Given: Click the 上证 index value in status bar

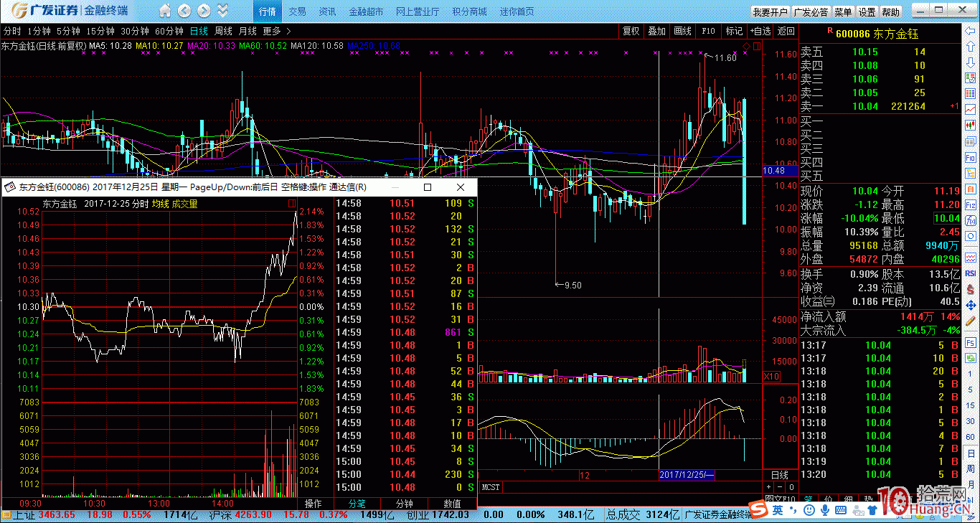Looking at the screenshot, I should (x=57, y=514).
